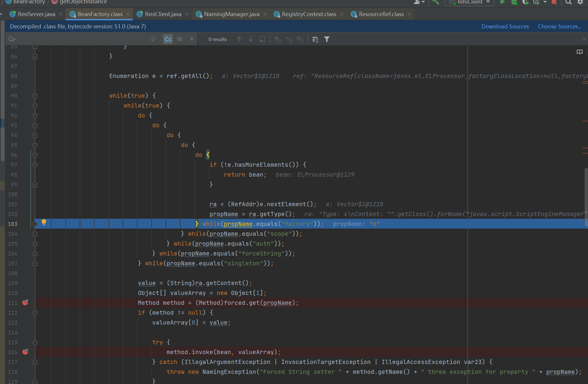
Task: Go to the previous search occurrence
Action: [239, 39]
